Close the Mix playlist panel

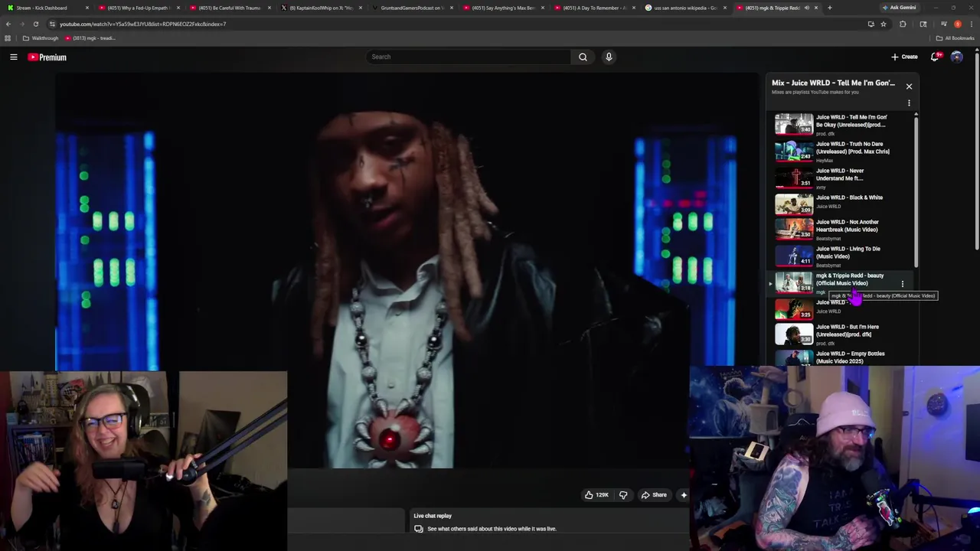click(x=909, y=86)
